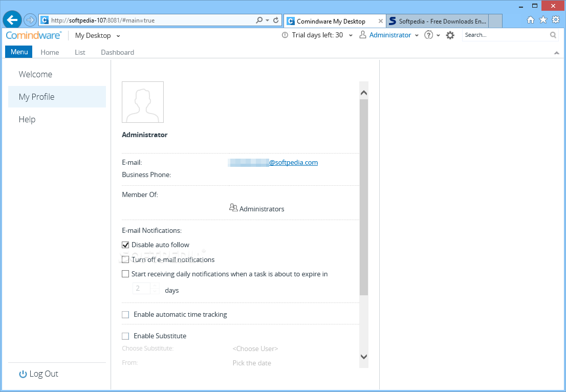Viewport: 566px width, 392px height.
Task: Open the address bar search dropdown arrow
Action: coord(268,20)
